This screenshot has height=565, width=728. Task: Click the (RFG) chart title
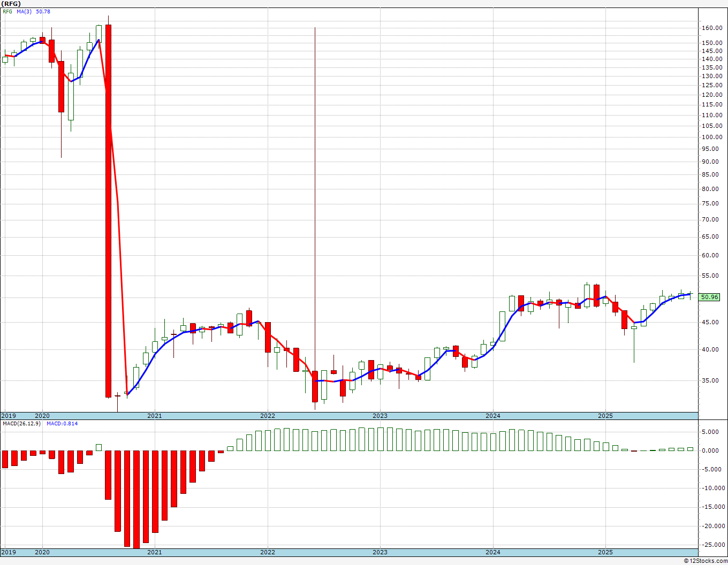[x=11, y=4]
